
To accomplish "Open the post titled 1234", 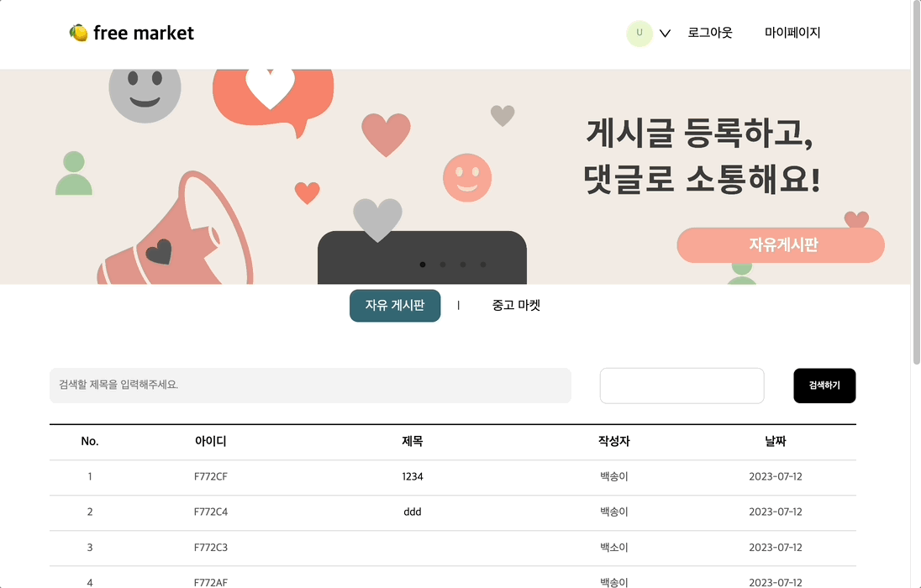I will 412,476.
